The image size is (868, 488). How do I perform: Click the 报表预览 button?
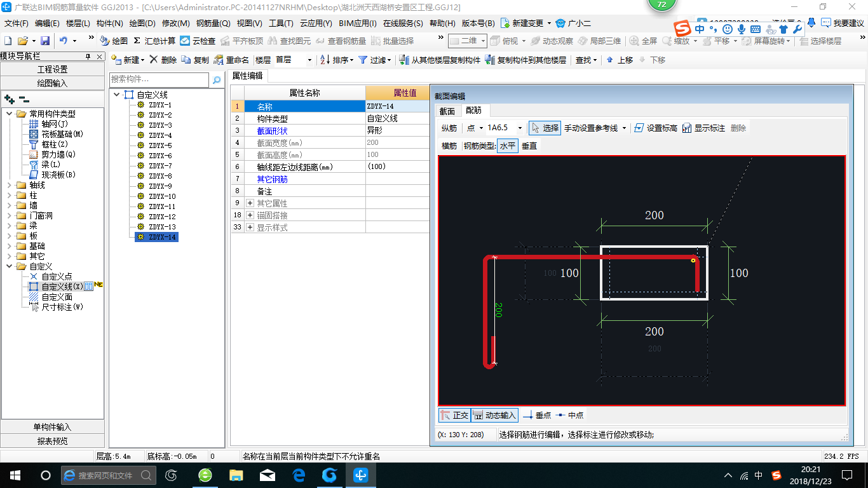click(x=53, y=441)
